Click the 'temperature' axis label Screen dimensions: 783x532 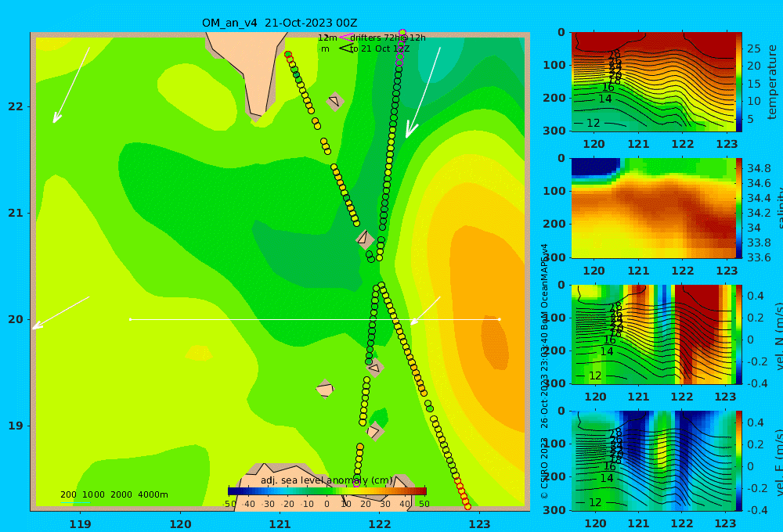pyautogui.click(x=772, y=82)
